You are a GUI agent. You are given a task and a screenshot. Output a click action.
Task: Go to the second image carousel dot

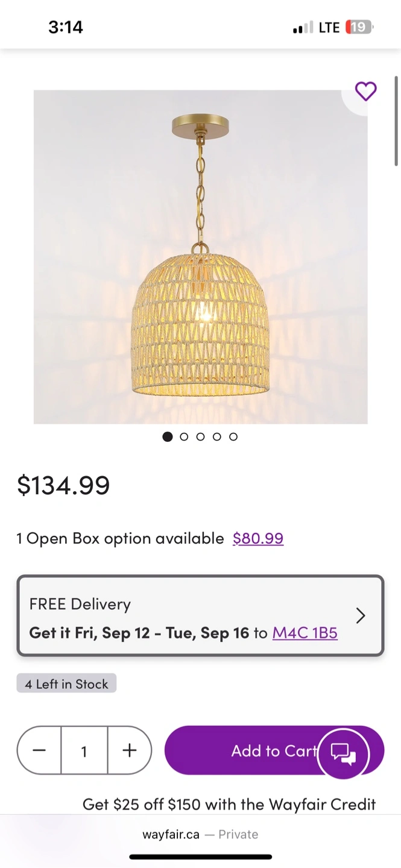point(184,437)
